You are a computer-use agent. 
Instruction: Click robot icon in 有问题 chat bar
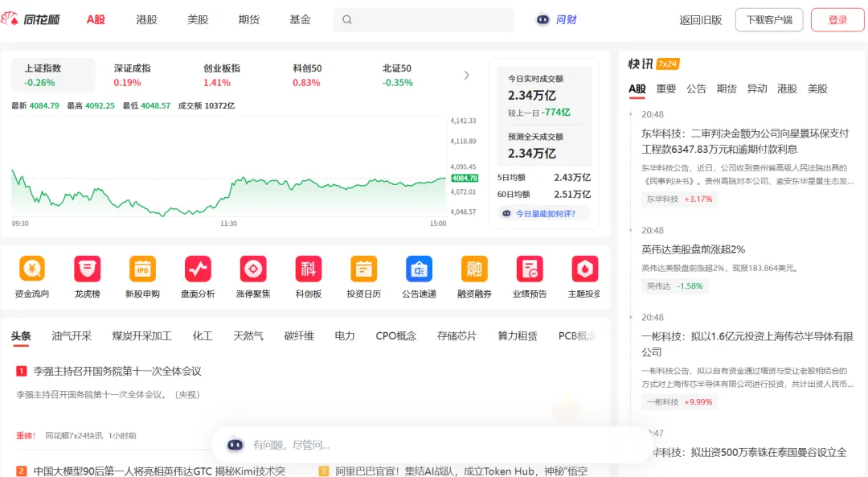point(235,445)
